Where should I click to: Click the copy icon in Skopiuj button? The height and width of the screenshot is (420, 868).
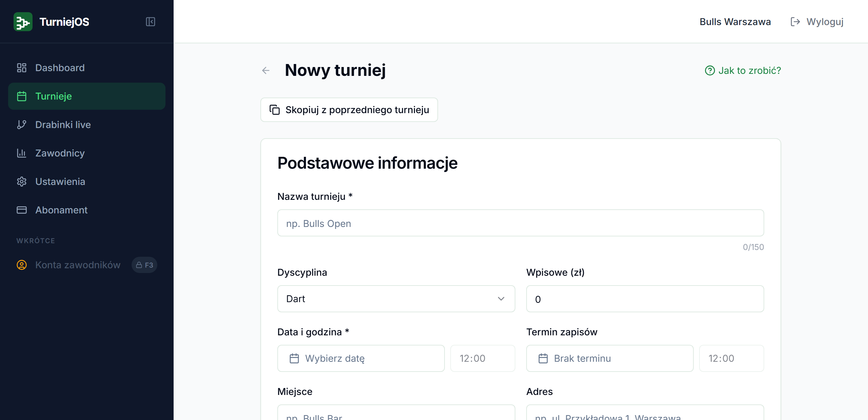(275, 110)
